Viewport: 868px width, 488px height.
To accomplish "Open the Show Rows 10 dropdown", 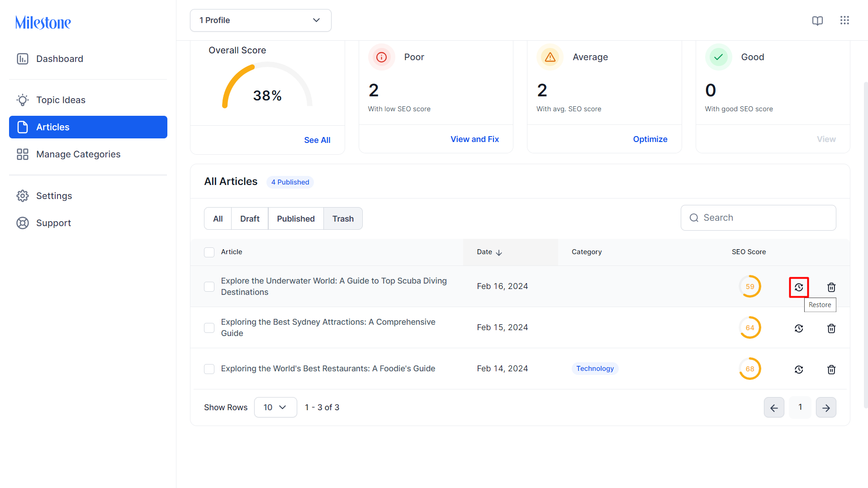I will point(275,407).
